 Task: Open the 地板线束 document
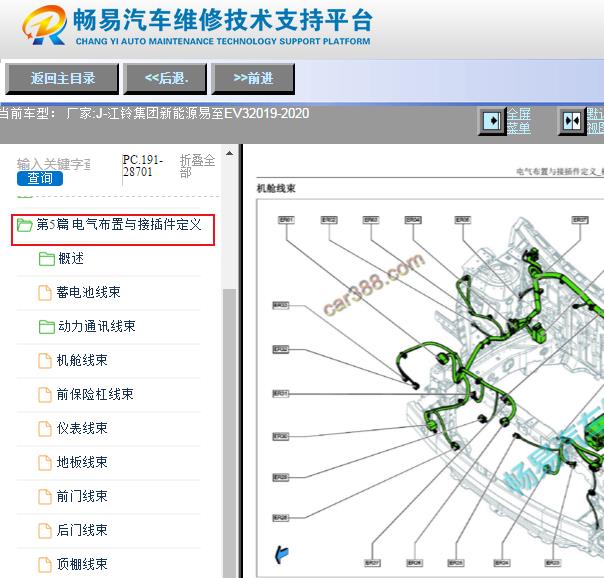click(82, 462)
